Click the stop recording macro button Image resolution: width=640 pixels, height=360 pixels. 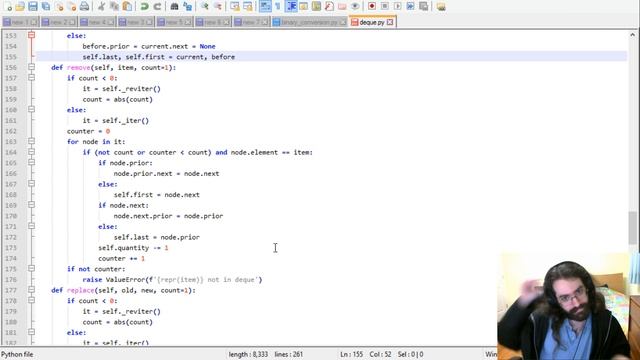click(384, 7)
